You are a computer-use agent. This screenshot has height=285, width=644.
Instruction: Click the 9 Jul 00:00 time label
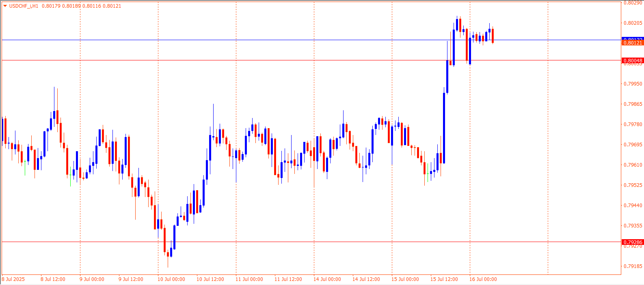pos(92,279)
